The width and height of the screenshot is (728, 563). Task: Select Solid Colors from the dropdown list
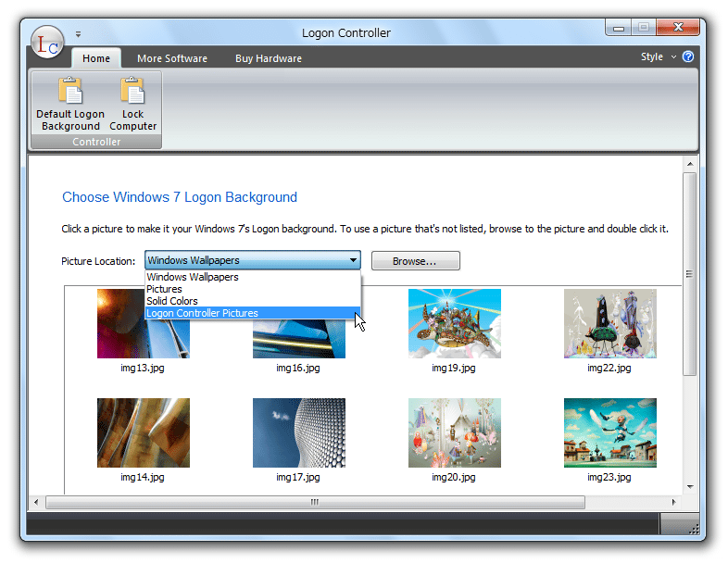pos(253,301)
